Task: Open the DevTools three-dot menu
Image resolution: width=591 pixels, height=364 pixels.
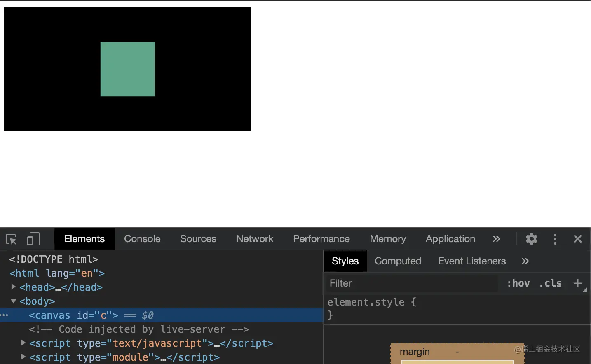Action: [555, 239]
